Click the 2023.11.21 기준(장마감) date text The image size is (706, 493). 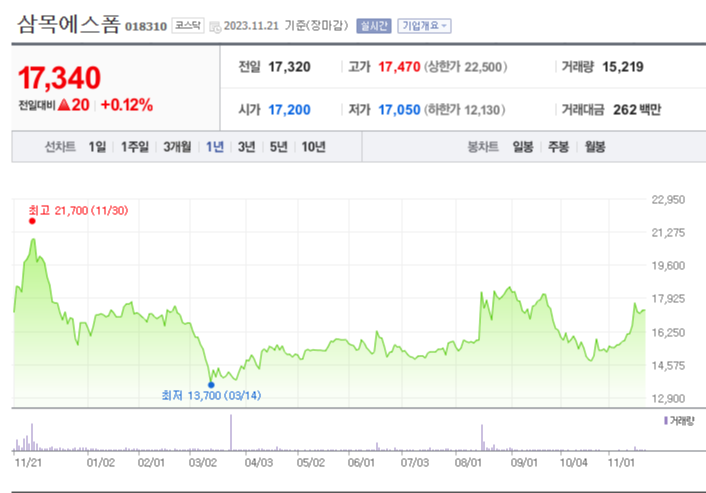(286, 26)
